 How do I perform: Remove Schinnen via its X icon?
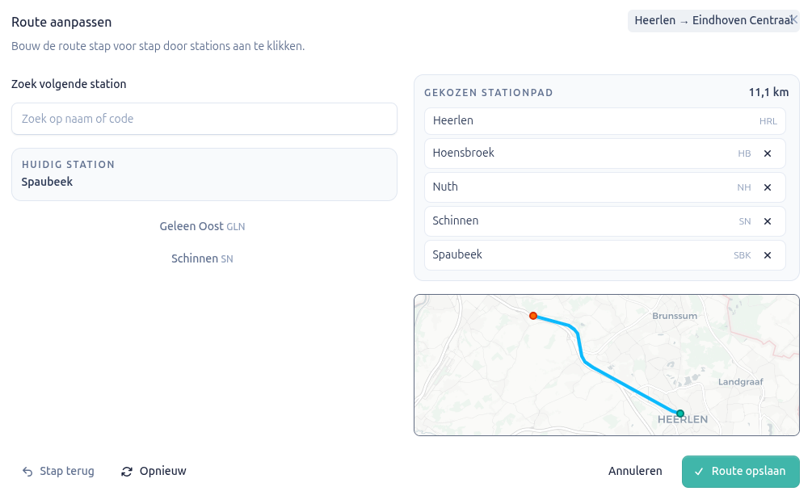click(x=768, y=221)
